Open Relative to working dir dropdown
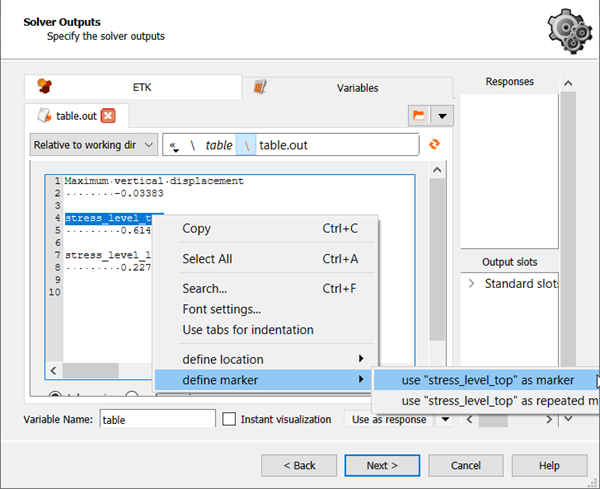Viewport: 600px width, 489px height. (94, 145)
